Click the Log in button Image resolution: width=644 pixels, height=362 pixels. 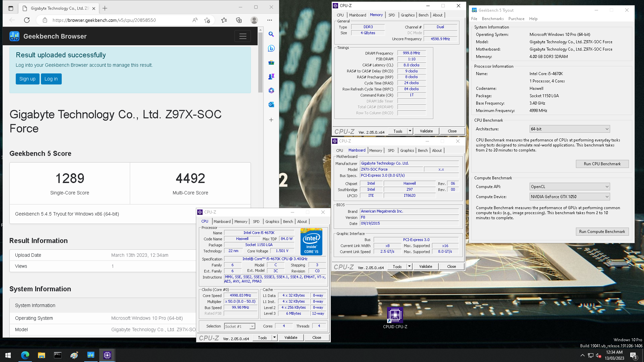[51, 79]
